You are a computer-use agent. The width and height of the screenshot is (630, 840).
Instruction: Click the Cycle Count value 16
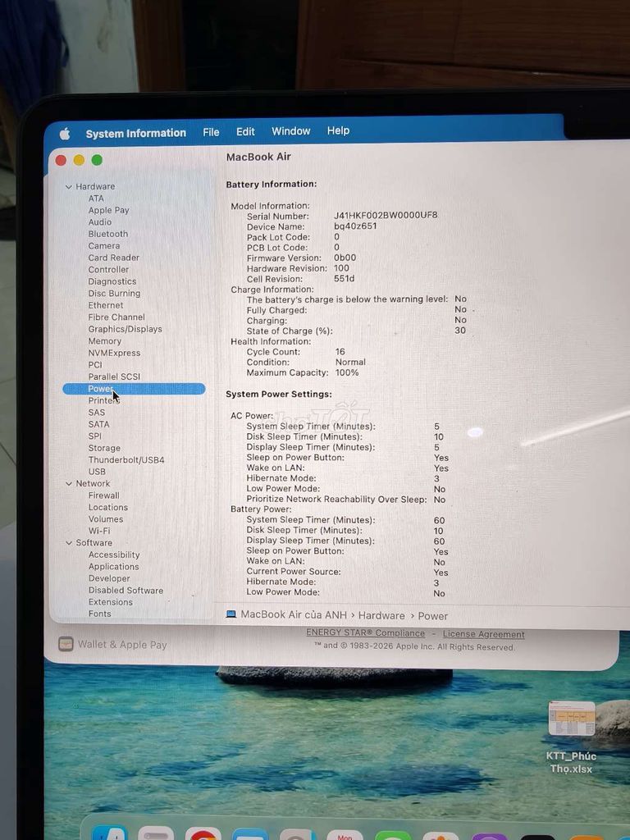340,352
